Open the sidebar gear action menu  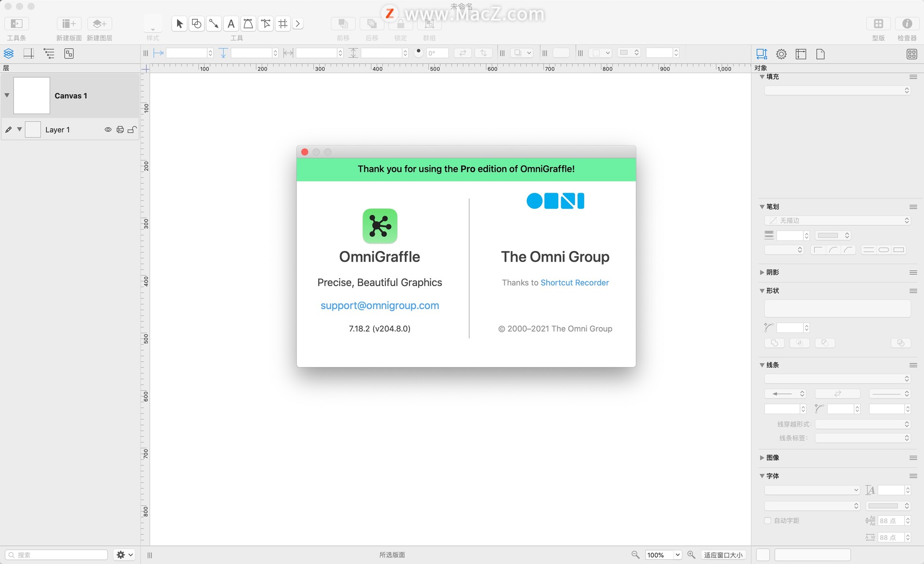124,555
